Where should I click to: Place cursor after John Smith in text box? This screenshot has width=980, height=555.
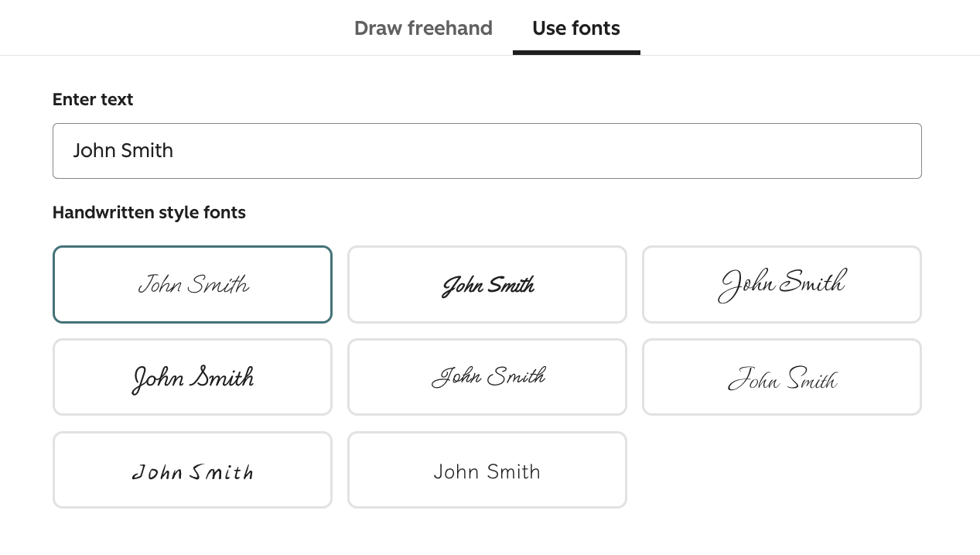175,151
